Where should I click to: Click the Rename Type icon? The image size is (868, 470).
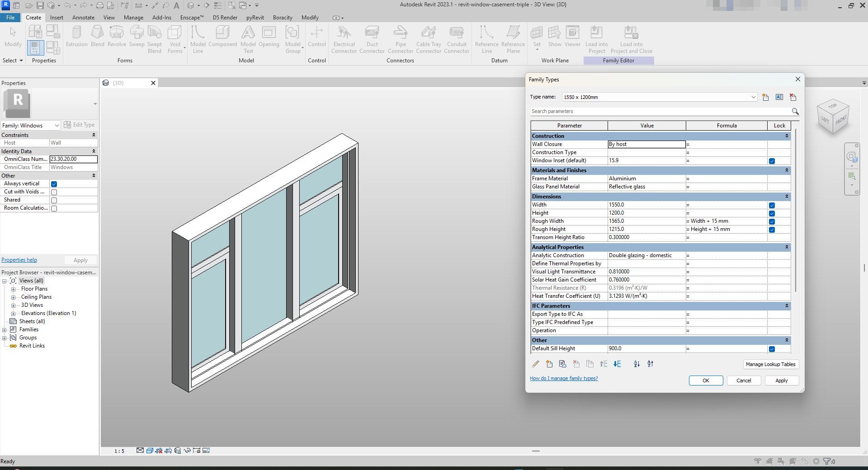(x=779, y=97)
